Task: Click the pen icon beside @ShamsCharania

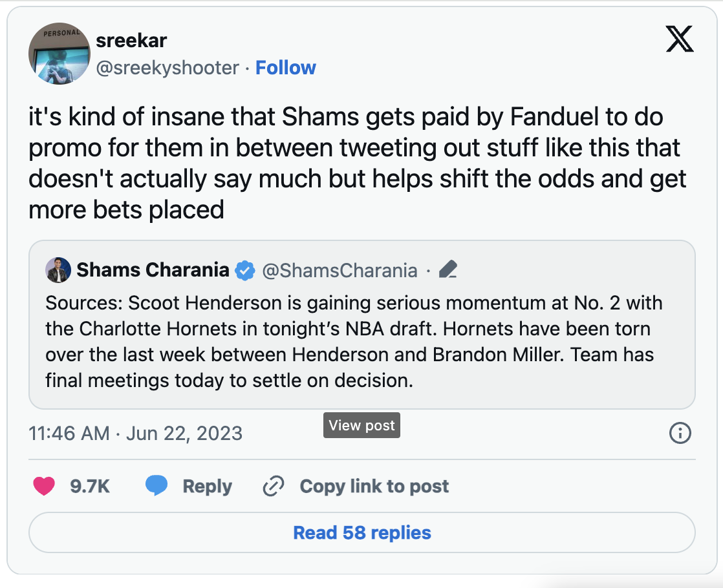Action: (448, 270)
